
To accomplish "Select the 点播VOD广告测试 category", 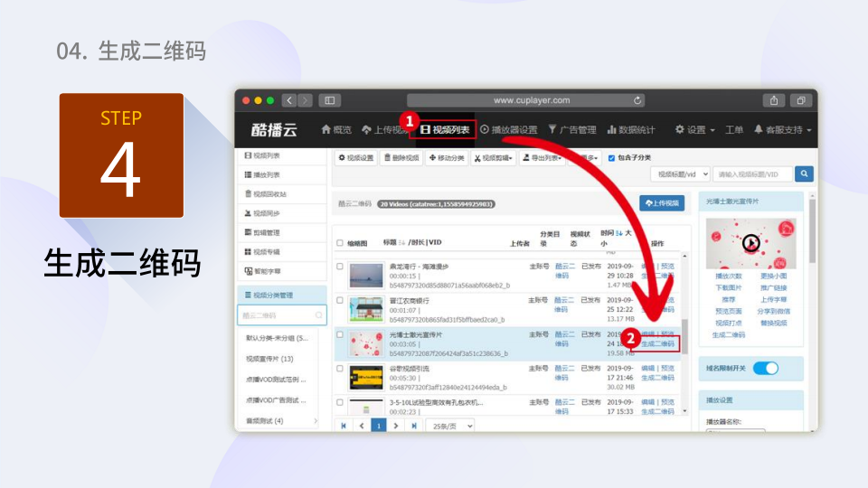I will 278,400.
